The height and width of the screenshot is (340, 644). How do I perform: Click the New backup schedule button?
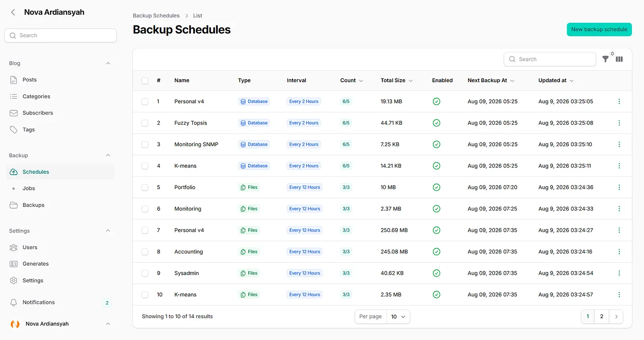click(x=599, y=29)
